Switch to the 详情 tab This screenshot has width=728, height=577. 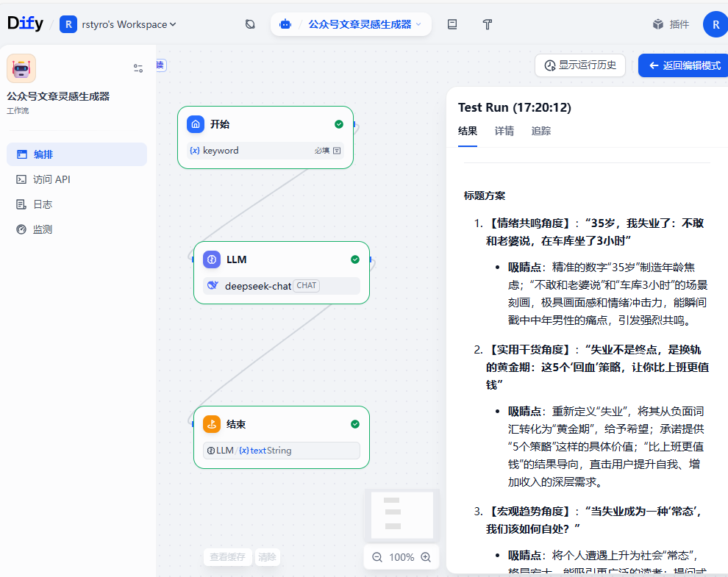504,131
